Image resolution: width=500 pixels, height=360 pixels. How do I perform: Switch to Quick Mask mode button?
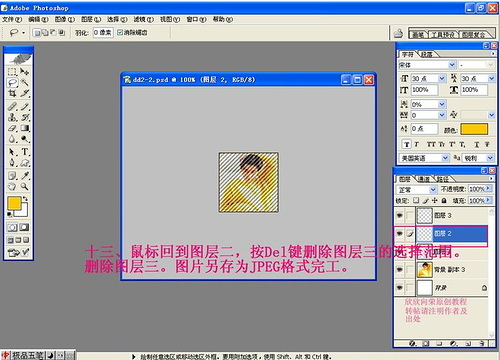click(24, 227)
